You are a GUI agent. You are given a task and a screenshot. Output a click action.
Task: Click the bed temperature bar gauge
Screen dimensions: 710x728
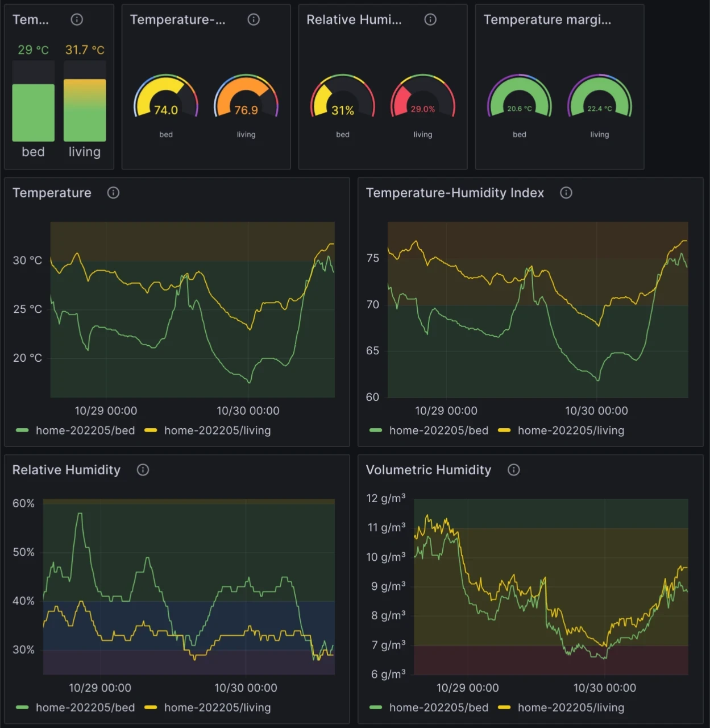(x=34, y=101)
